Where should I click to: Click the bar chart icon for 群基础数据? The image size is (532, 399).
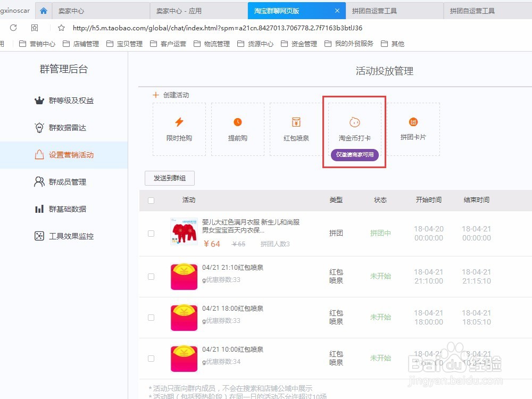39,209
